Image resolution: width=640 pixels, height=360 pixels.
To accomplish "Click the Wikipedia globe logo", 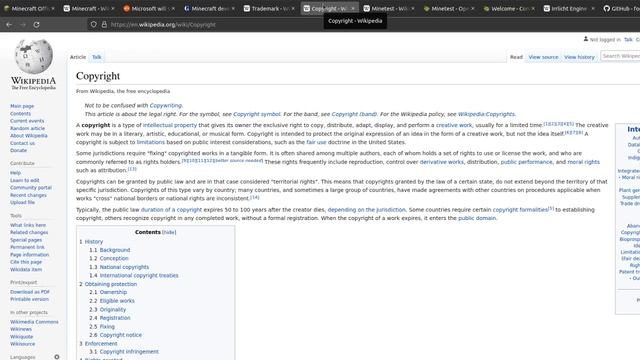I will point(33,56).
